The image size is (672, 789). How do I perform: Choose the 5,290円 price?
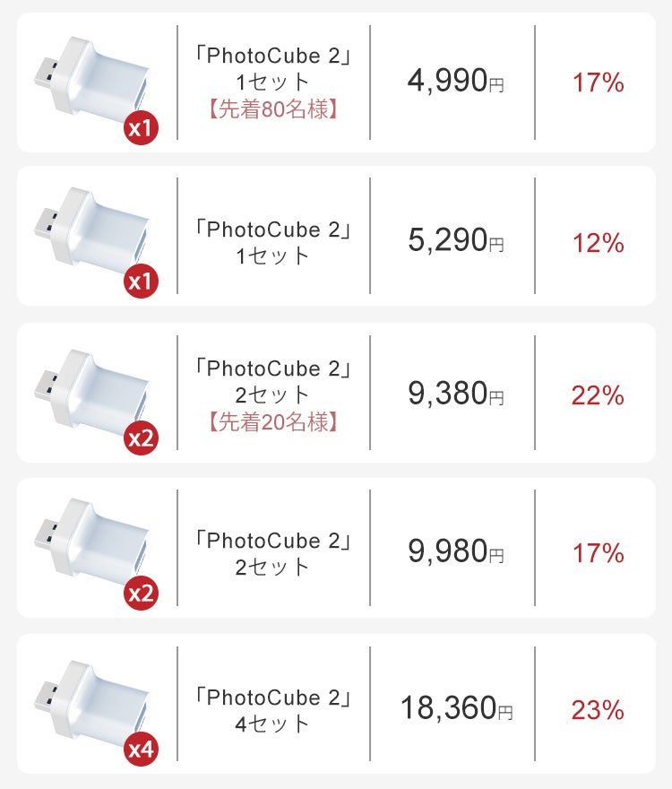coord(455,240)
